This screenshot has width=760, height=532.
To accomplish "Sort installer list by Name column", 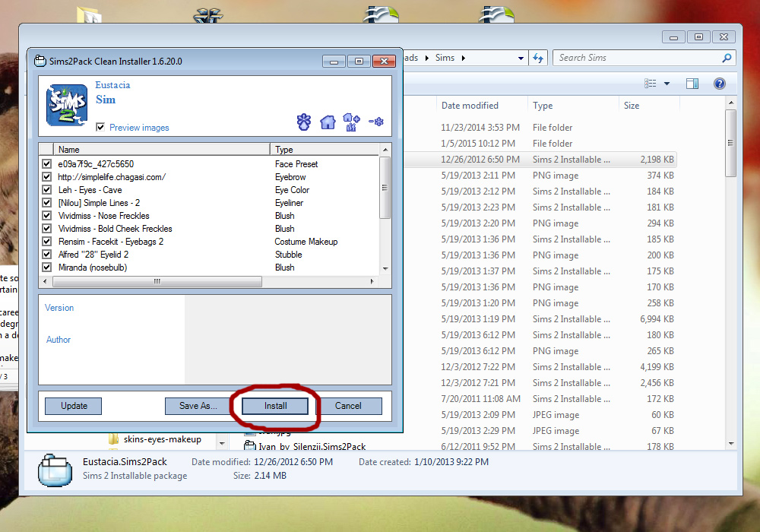I will pos(162,149).
